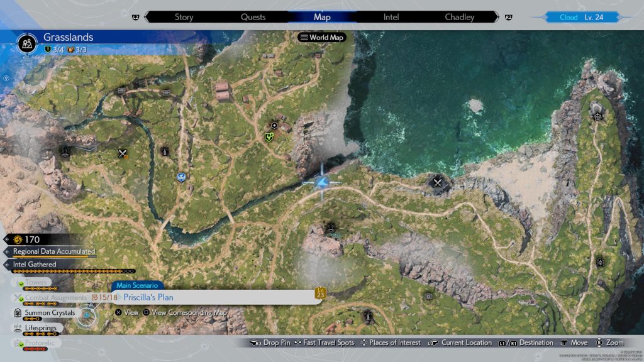The image size is (644, 362).
Task: Click the camera photo spot icon
Action: (428, 296)
